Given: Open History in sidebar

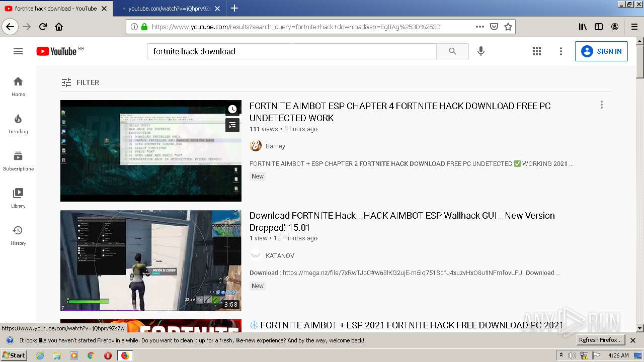Looking at the screenshot, I should pyautogui.click(x=18, y=235).
